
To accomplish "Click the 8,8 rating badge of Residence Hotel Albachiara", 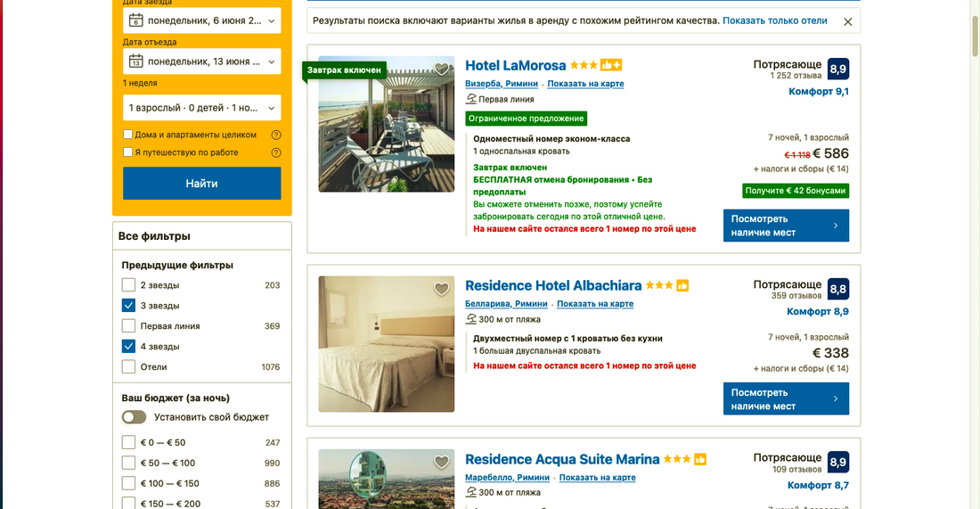I will point(838,289).
